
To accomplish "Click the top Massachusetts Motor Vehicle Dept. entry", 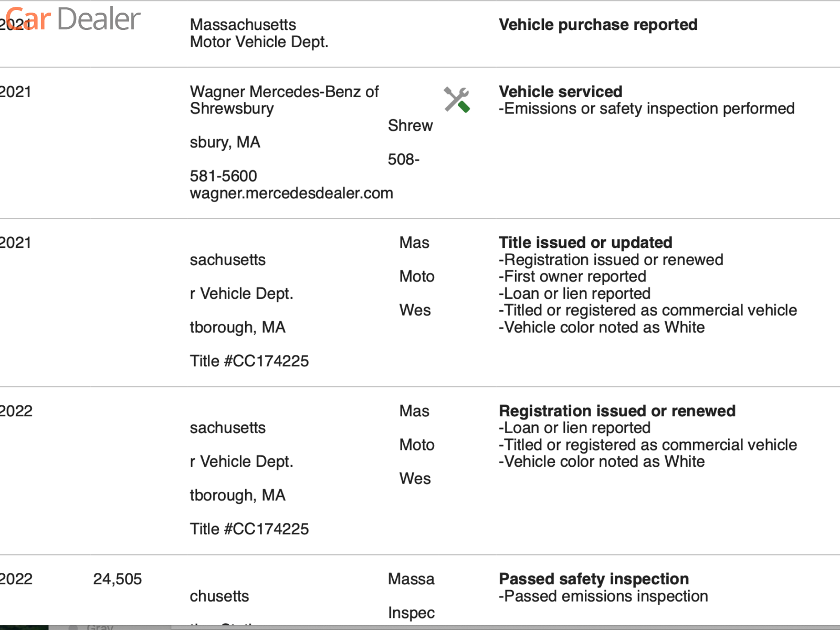I will (x=259, y=33).
